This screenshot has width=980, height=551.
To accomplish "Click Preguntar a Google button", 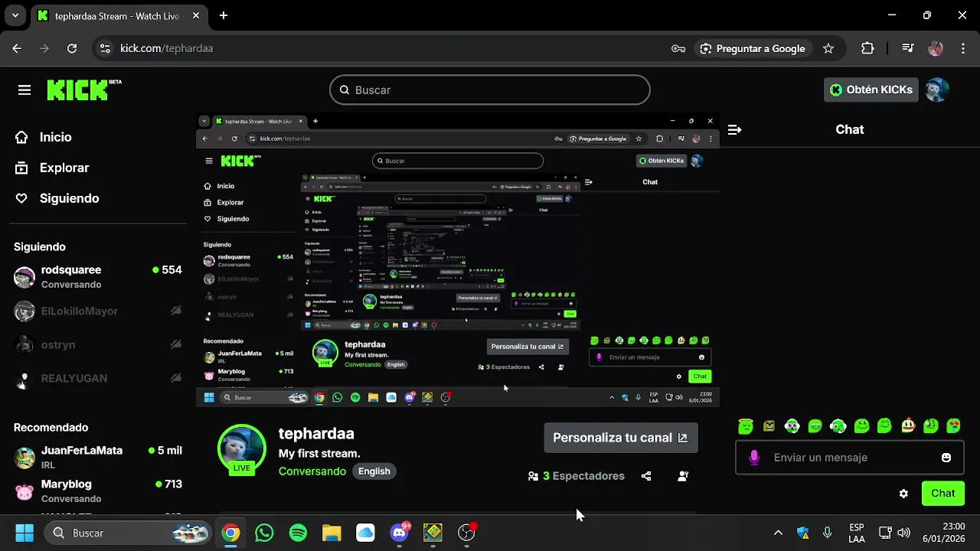I will pyautogui.click(x=753, y=48).
